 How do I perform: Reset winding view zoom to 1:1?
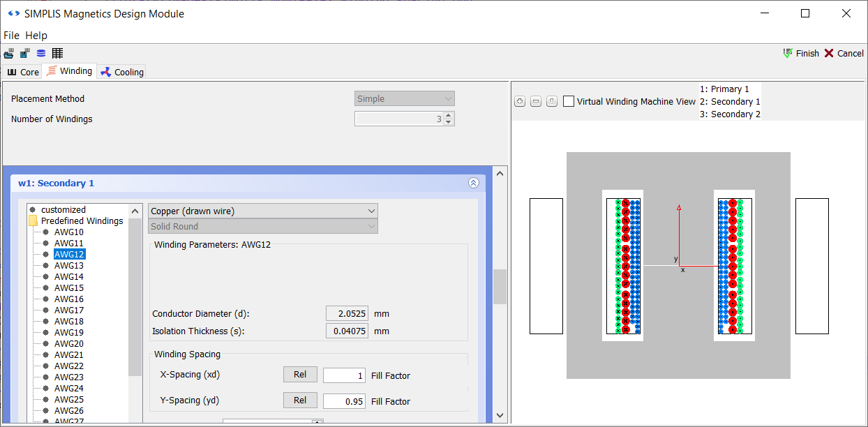click(551, 102)
